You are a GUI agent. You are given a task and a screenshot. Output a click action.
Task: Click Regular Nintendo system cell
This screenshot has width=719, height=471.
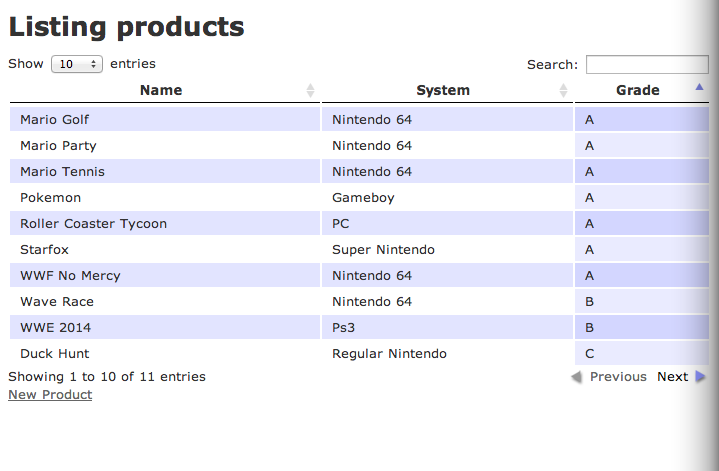[x=447, y=354]
